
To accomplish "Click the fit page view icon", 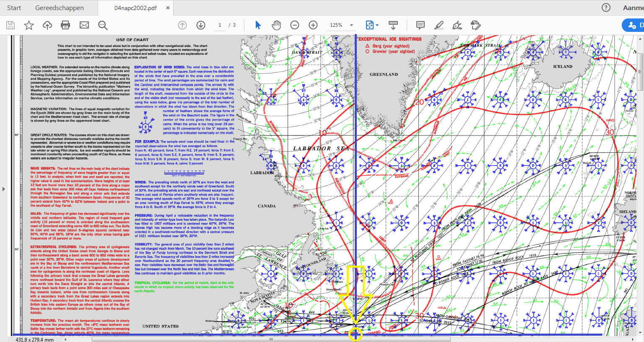I will [369, 25].
